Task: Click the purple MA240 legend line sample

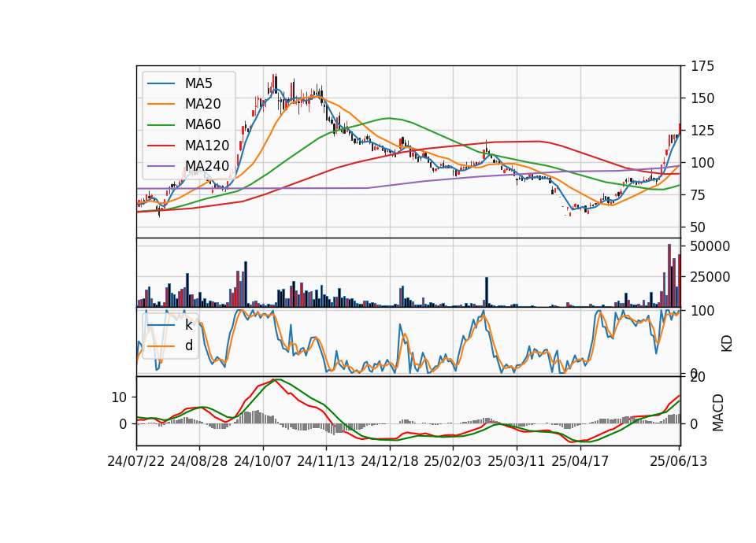Action: (161, 166)
